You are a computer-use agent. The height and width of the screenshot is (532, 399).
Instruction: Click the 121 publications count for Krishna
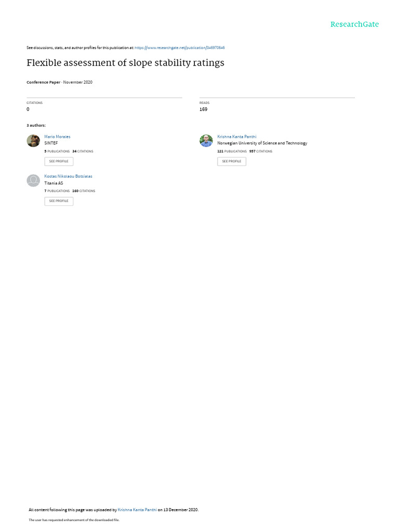(232, 151)
